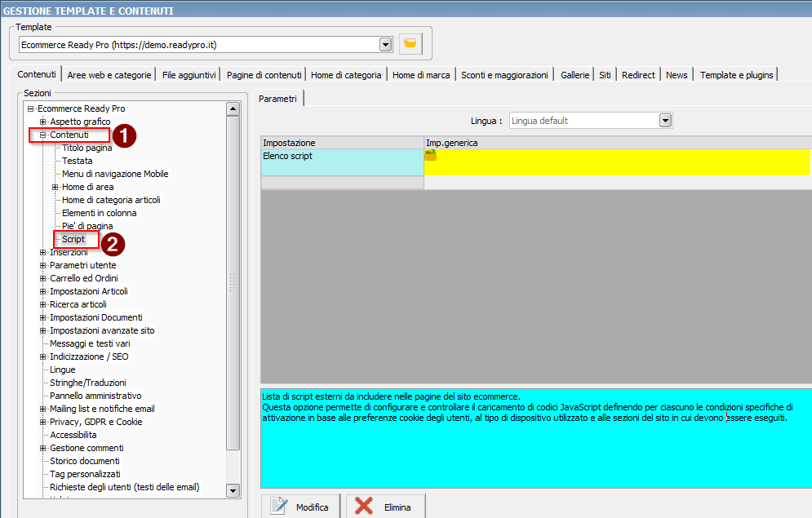Screen dimensions: 812x518
Task: Select the Script tree item
Action: click(x=73, y=239)
